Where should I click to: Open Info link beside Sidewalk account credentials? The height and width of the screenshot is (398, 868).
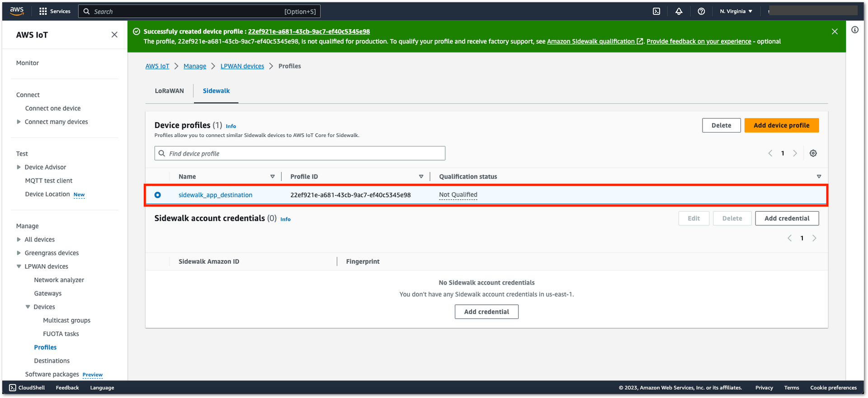pos(285,219)
